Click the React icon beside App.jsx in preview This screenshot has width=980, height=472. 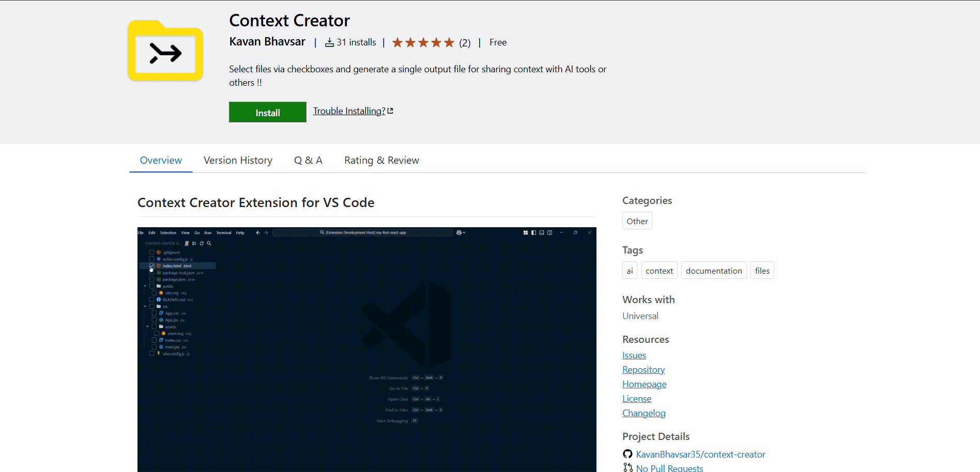(x=161, y=320)
